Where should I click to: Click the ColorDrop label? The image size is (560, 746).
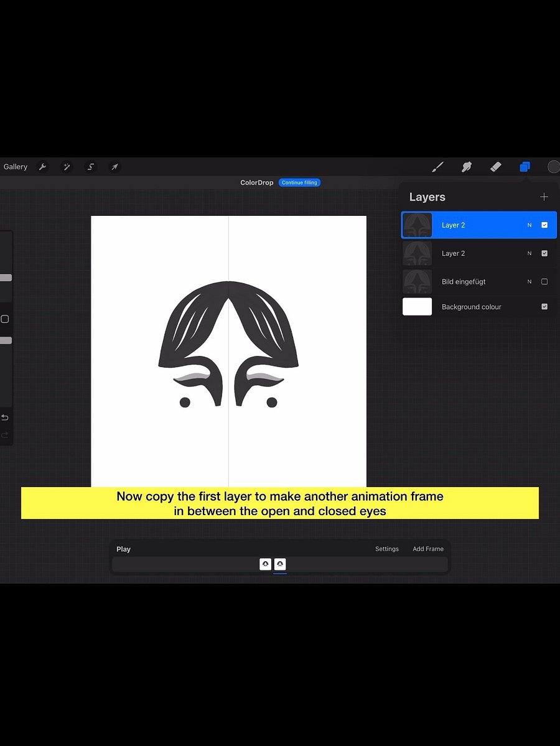257,183
